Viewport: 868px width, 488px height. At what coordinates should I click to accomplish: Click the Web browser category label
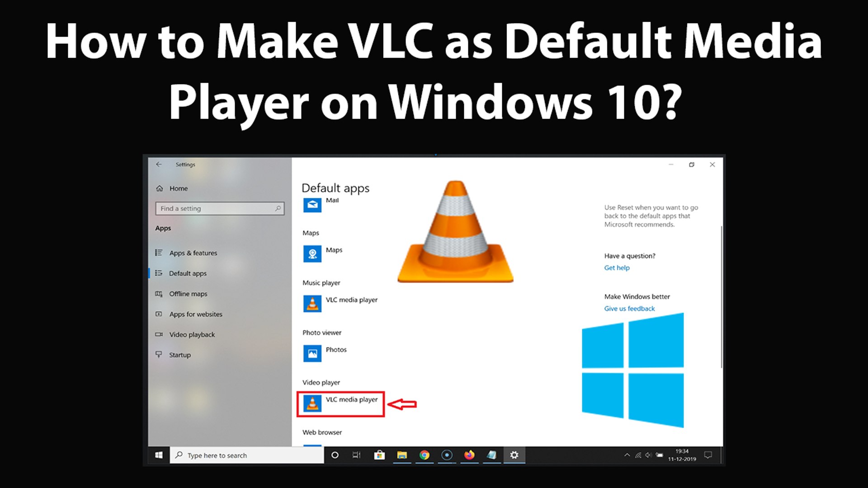click(322, 432)
